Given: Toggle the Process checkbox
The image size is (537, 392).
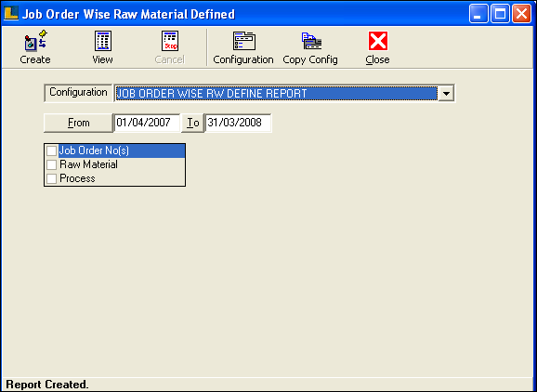Looking at the screenshot, I should coord(51,178).
